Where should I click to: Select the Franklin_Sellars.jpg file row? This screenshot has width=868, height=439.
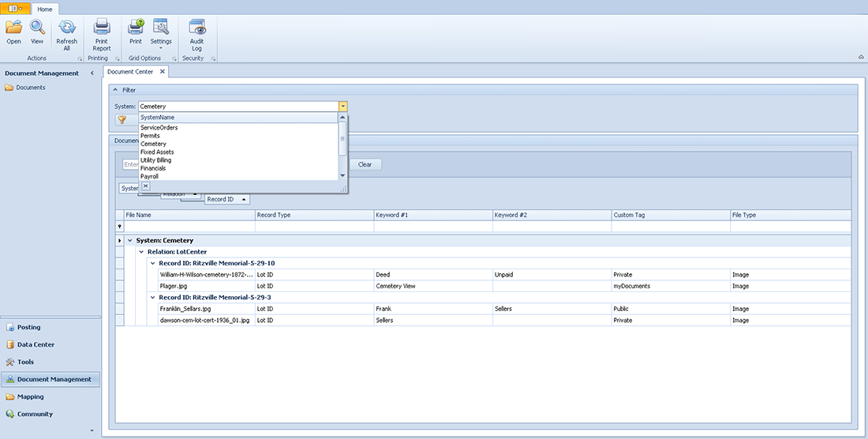(483, 309)
